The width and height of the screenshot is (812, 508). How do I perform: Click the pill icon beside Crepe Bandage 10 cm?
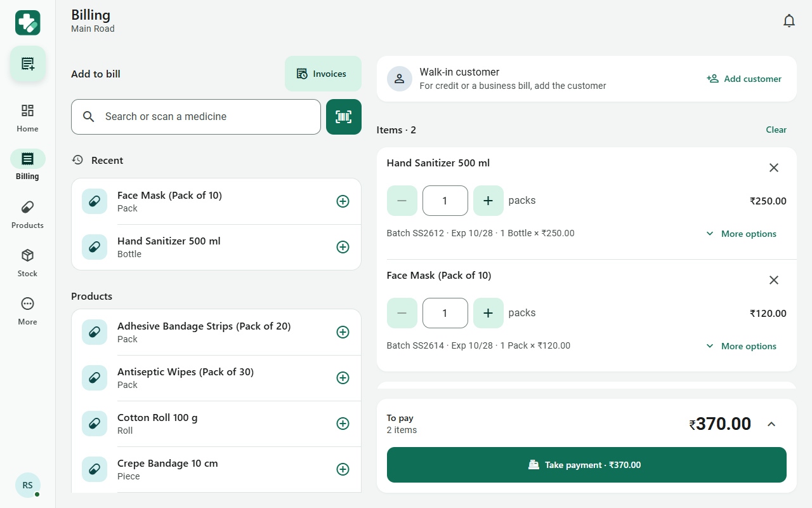pyautogui.click(x=95, y=469)
